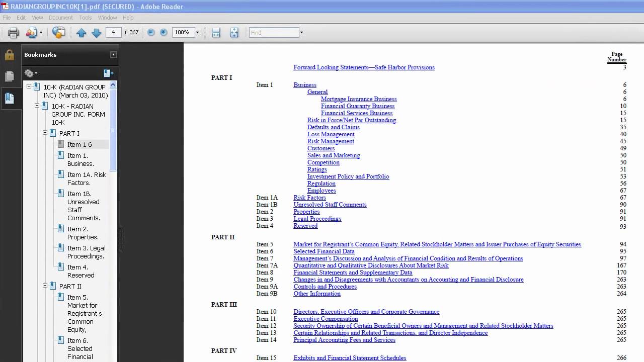Open the Risk Factors link
Screen dimensions: 644x362
(309, 198)
